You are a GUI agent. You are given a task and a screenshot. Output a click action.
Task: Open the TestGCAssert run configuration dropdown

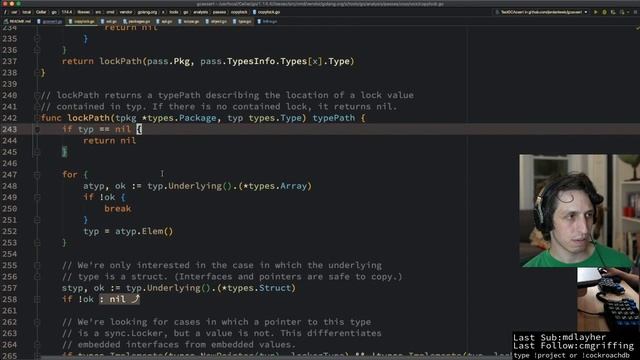coord(541,12)
